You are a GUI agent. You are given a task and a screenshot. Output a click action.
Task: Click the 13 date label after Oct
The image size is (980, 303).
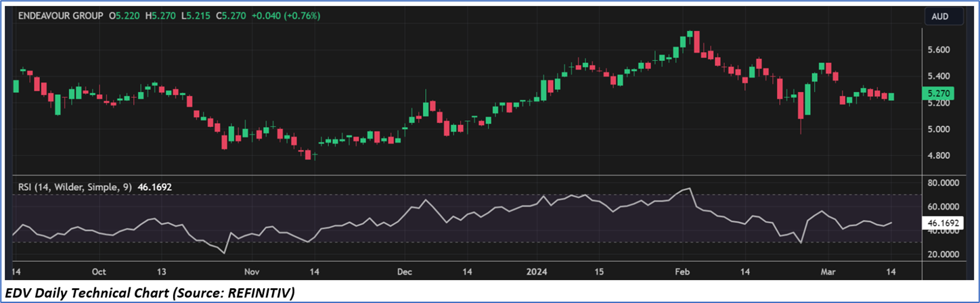160,272
